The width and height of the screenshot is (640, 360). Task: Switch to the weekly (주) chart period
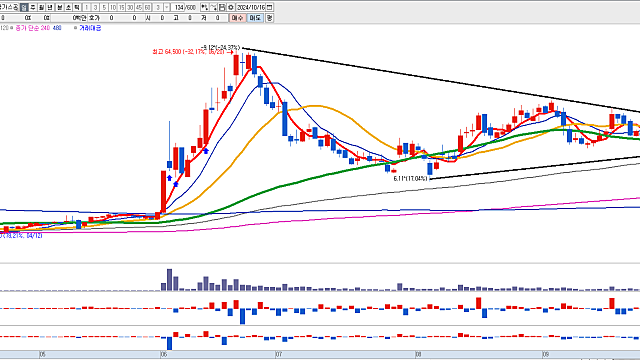tap(33, 7)
